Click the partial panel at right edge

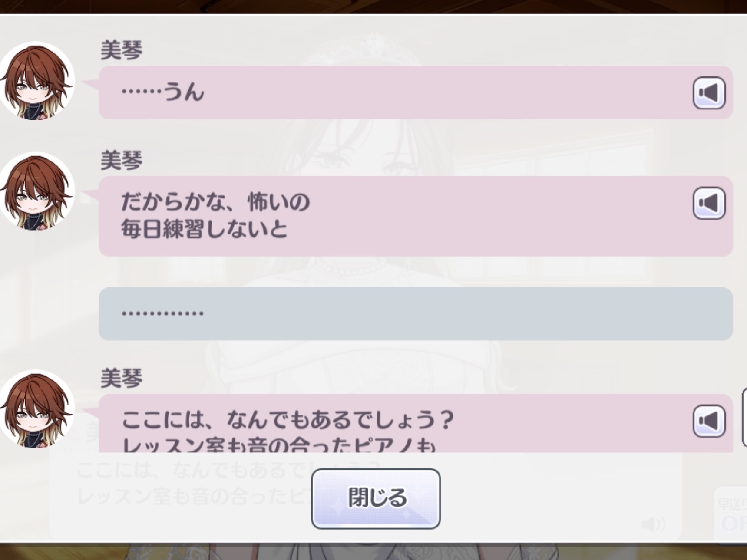(744, 417)
